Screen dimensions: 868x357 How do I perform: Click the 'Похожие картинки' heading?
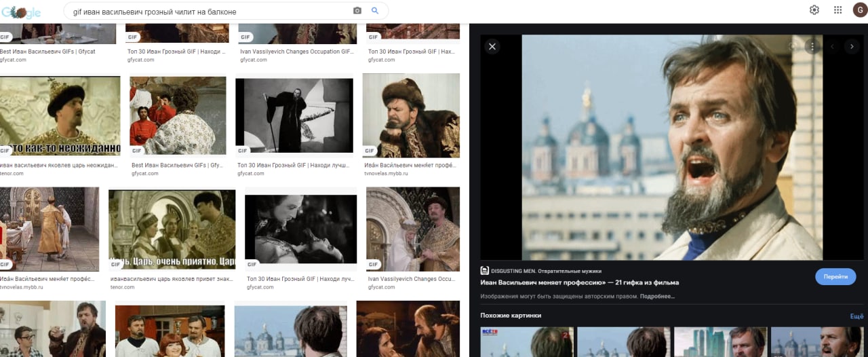[x=511, y=316]
